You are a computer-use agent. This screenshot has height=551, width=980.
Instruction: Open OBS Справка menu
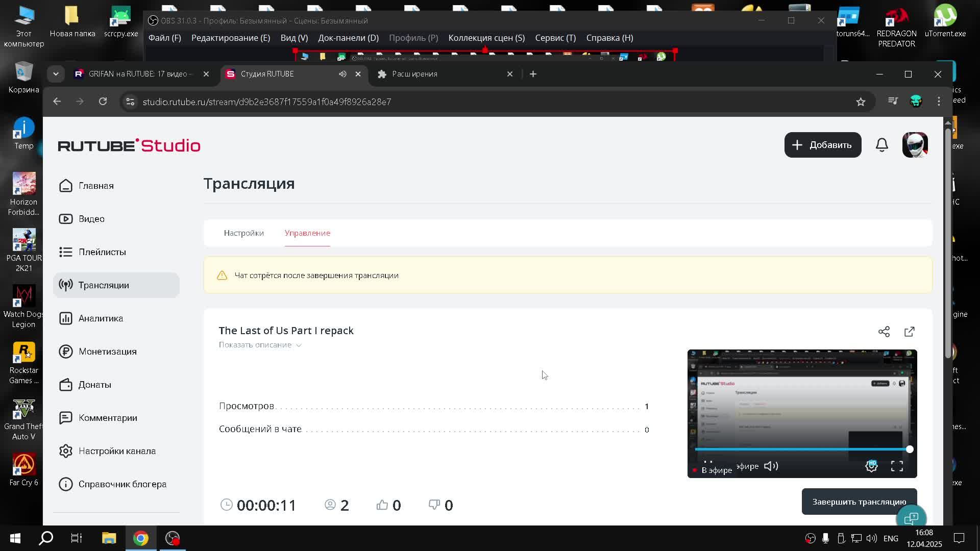pyautogui.click(x=609, y=38)
